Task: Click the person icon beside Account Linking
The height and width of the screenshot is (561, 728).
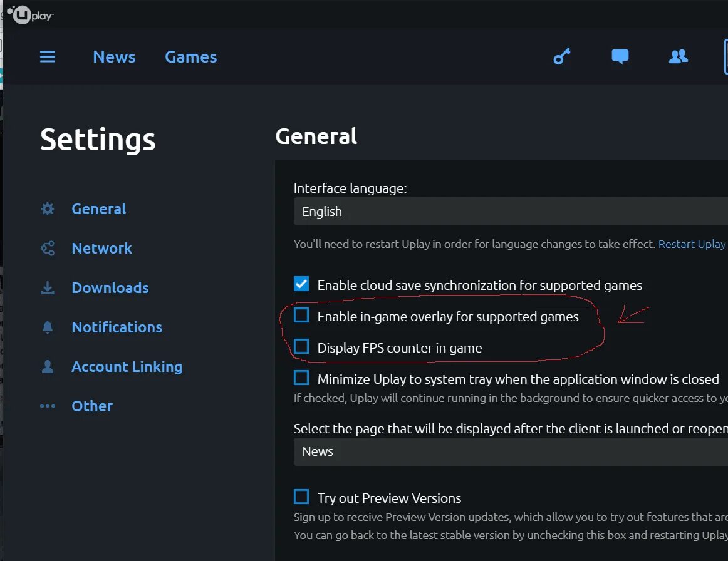Action: point(48,366)
